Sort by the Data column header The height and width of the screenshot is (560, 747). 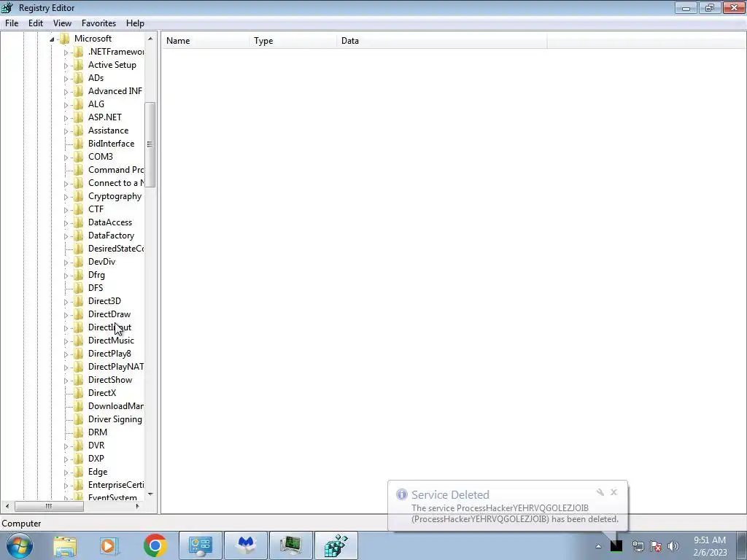(x=441, y=41)
